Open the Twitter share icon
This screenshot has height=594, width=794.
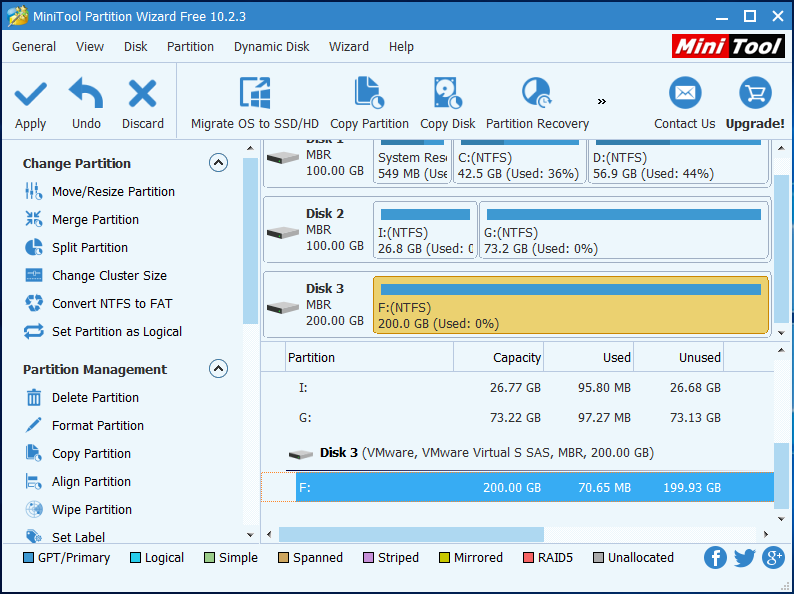pyautogui.click(x=744, y=558)
